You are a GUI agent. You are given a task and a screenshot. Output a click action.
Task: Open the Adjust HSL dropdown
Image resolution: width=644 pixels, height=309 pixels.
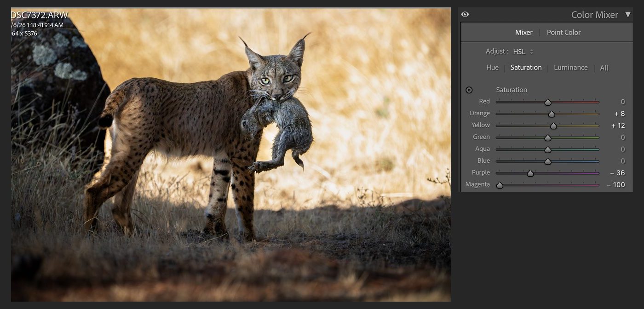pos(523,51)
